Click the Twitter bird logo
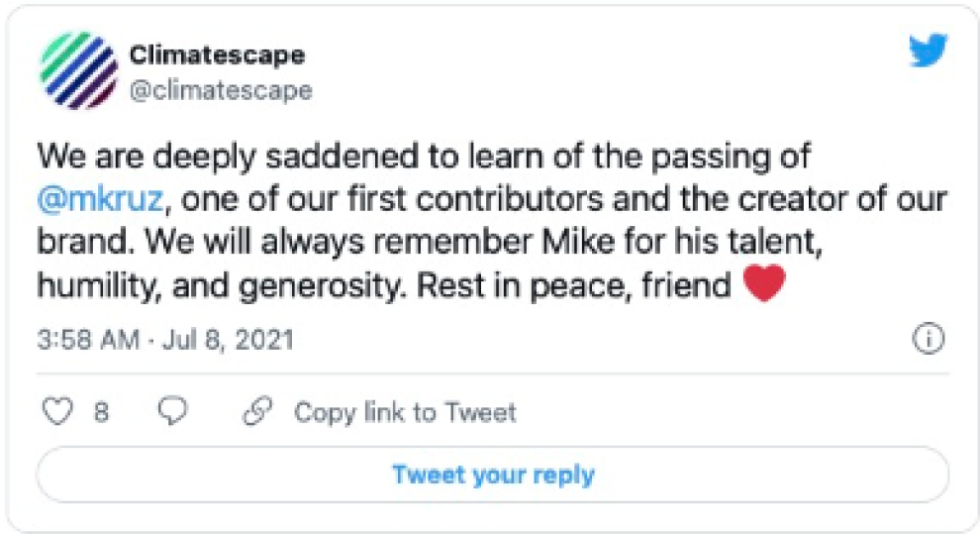 [928, 51]
